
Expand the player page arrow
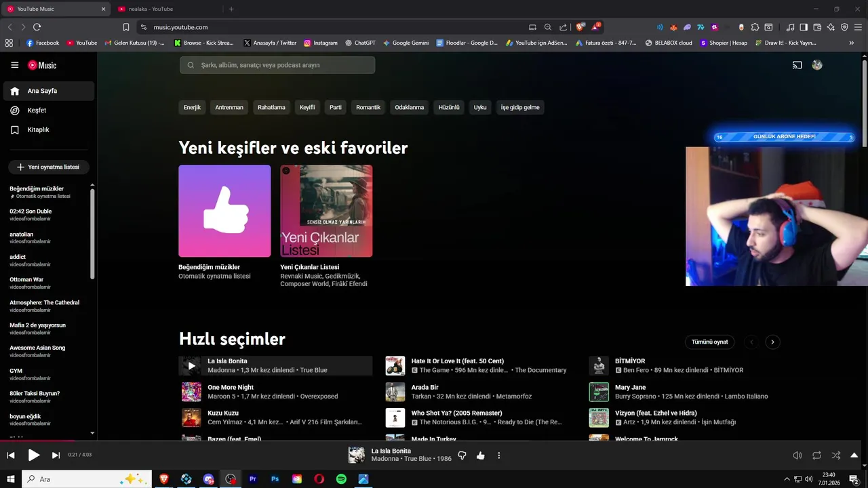[x=854, y=455]
